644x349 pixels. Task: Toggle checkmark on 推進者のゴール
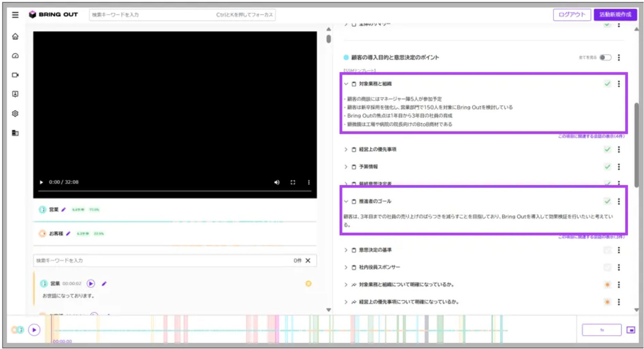pos(607,201)
